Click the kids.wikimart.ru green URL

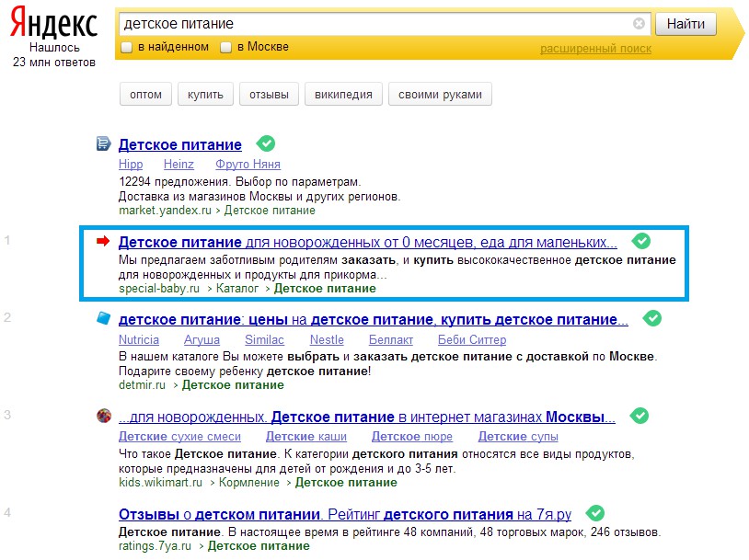[160, 483]
